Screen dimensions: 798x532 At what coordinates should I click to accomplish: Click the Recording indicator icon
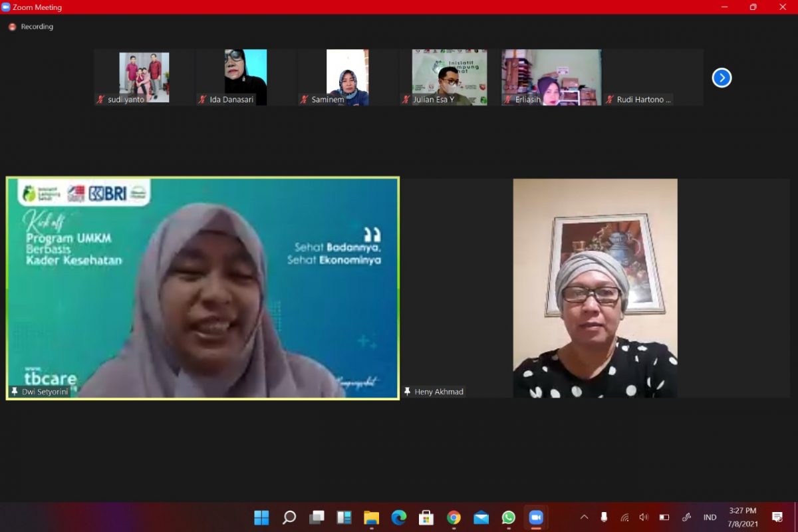12,27
